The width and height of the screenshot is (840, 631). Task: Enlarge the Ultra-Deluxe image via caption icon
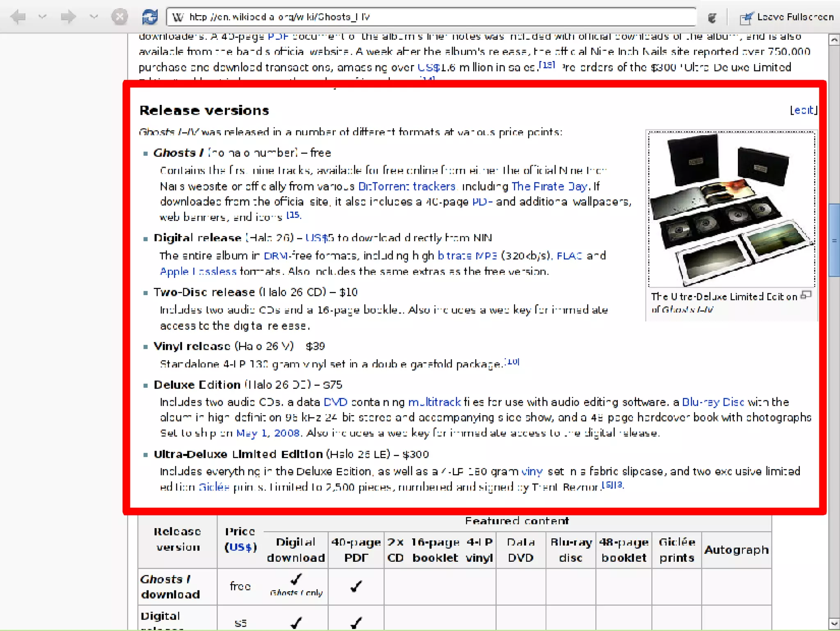[x=806, y=295]
